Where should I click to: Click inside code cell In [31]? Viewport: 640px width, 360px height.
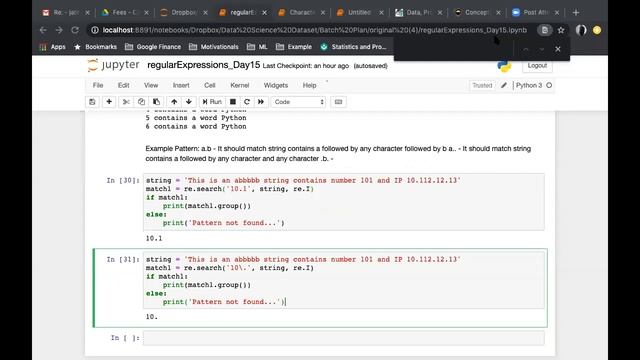pos(344,280)
